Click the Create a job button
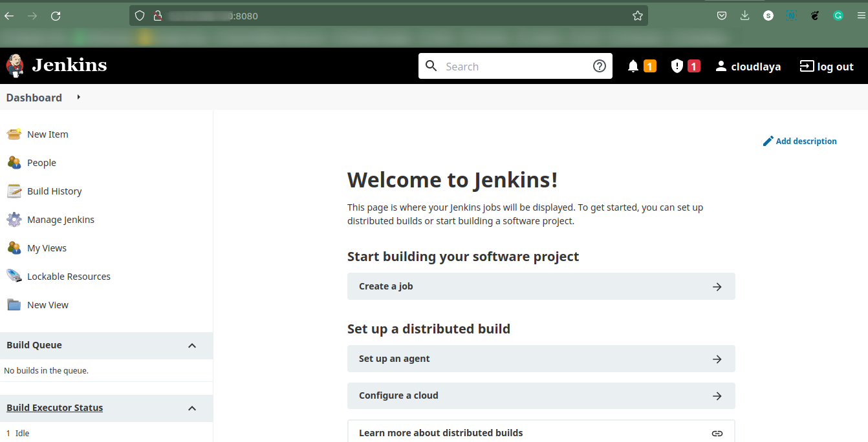The image size is (868, 442). pyautogui.click(x=541, y=286)
